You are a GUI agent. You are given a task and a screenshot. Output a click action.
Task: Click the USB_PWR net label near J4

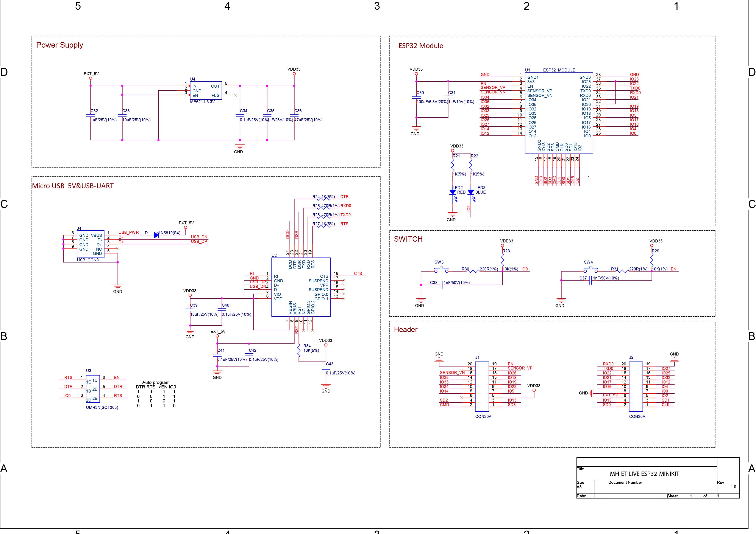pos(129,232)
